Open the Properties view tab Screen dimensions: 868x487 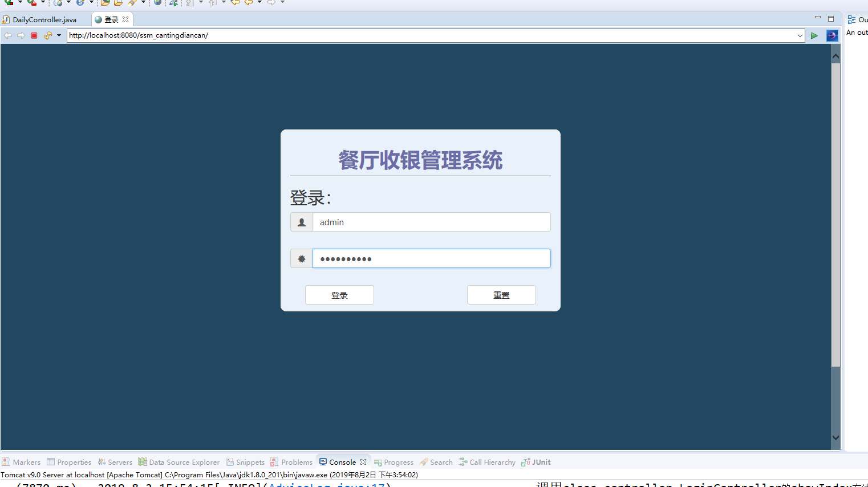coord(69,462)
